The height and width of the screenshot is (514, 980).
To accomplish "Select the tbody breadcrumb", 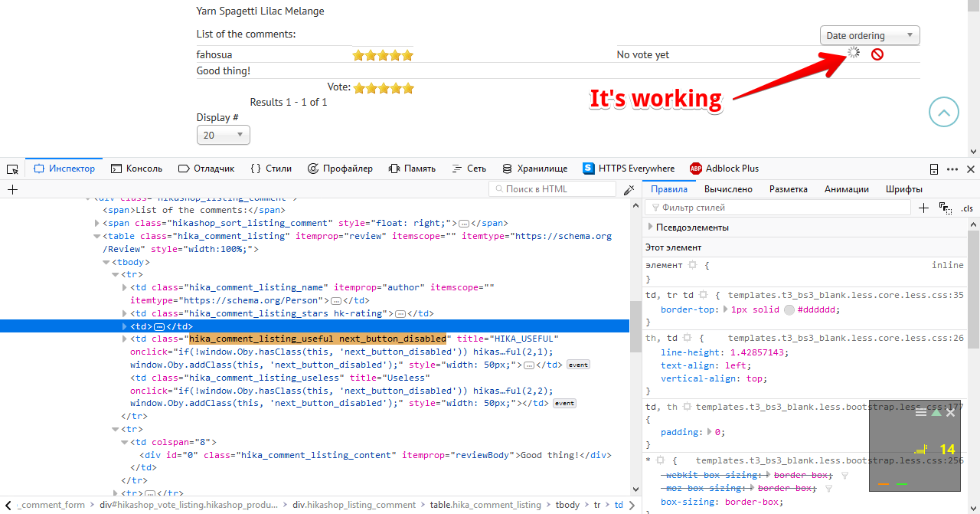I will tap(567, 505).
